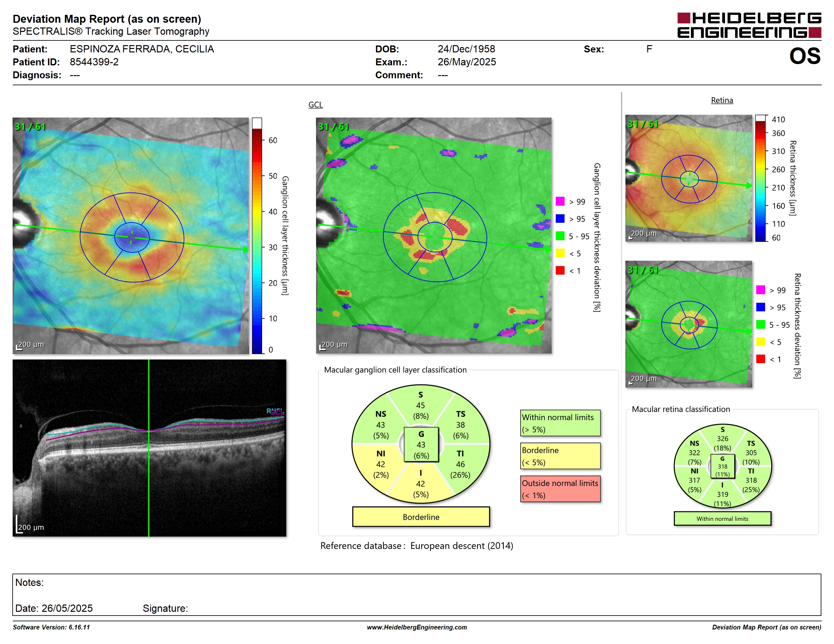Screen dimensions: 834x644
Task: Click retina sector NI value 317
Action: pos(694,480)
